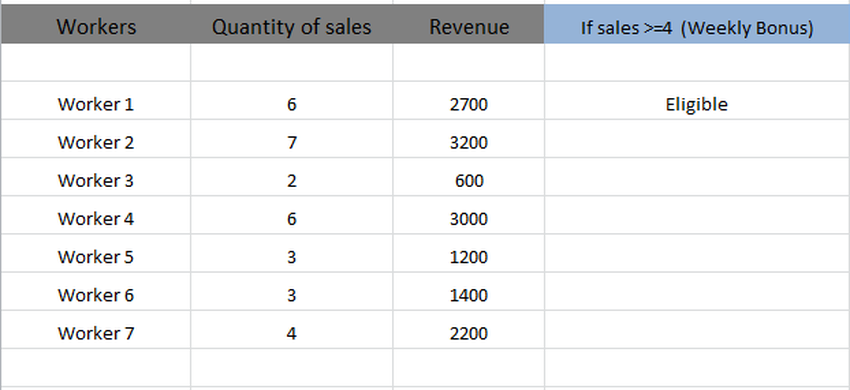Select the empty bonus cell for Worker 3
This screenshot has width=850, height=390.
click(697, 177)
